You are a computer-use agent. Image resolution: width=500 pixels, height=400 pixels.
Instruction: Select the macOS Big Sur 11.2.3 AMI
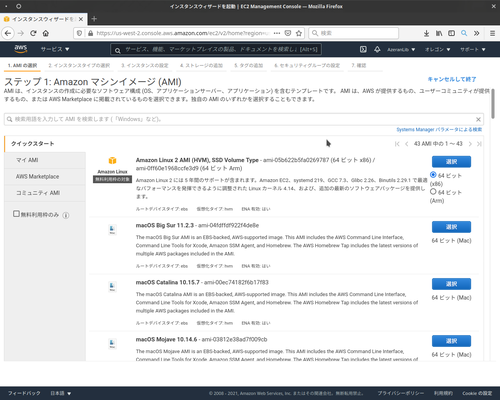(x=451, y=227)
